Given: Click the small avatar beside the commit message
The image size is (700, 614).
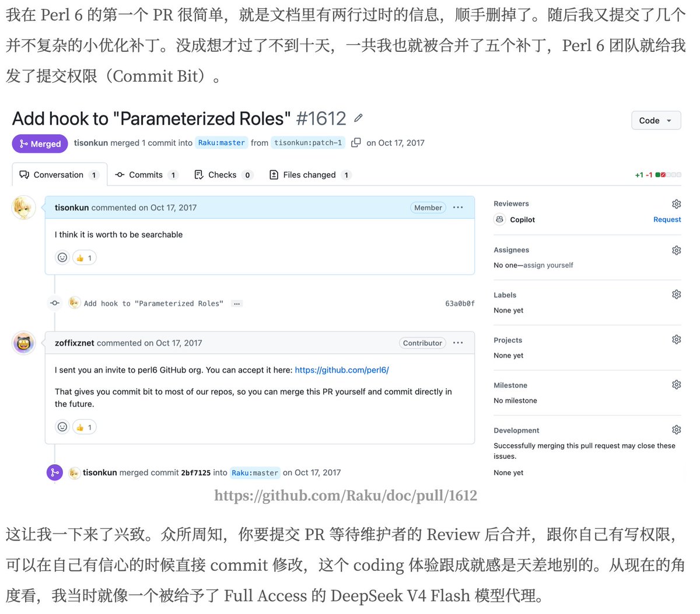Looking at the screenshot, I should click(74, 303).
